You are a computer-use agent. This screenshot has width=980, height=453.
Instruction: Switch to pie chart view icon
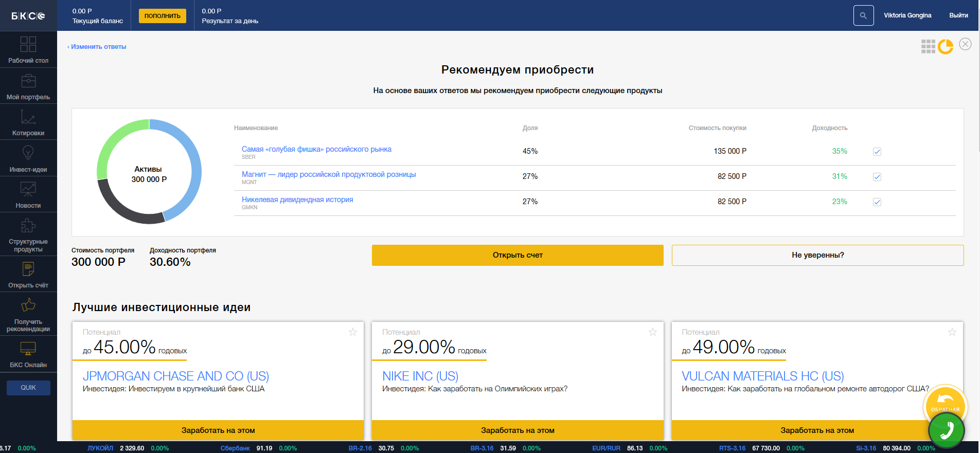[946, 46]
